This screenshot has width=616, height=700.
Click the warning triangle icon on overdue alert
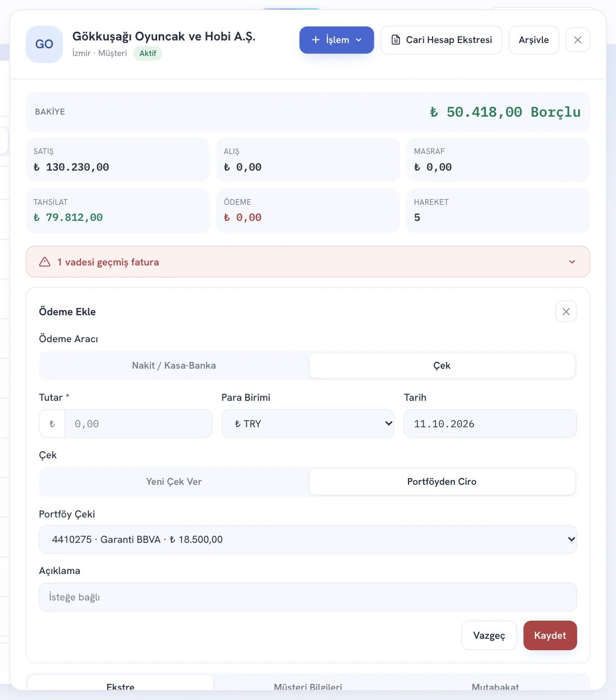[x=45, y=262]
